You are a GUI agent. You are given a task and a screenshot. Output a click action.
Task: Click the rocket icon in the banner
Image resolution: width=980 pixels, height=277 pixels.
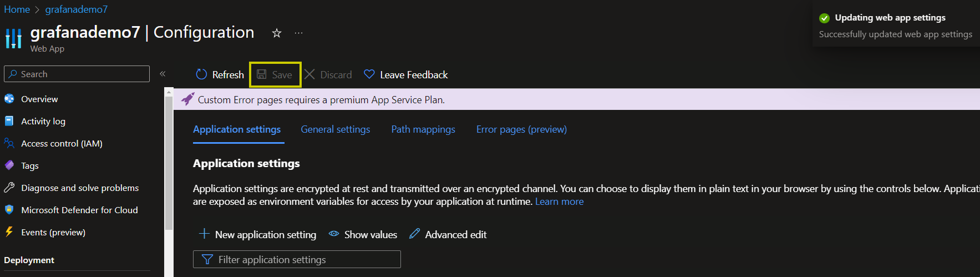coord(188,99)
